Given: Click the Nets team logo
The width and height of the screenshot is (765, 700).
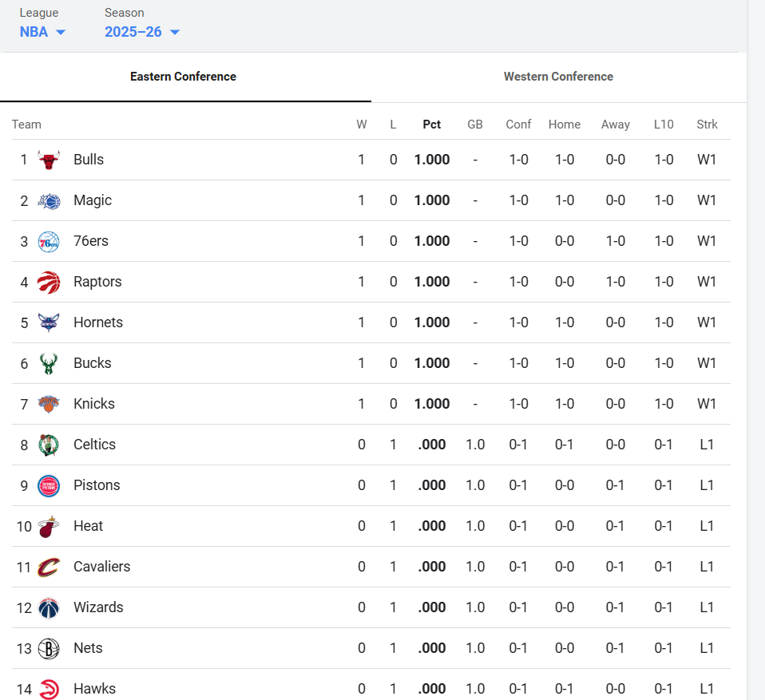Looking at the screenshot, I should pos(49,649).
